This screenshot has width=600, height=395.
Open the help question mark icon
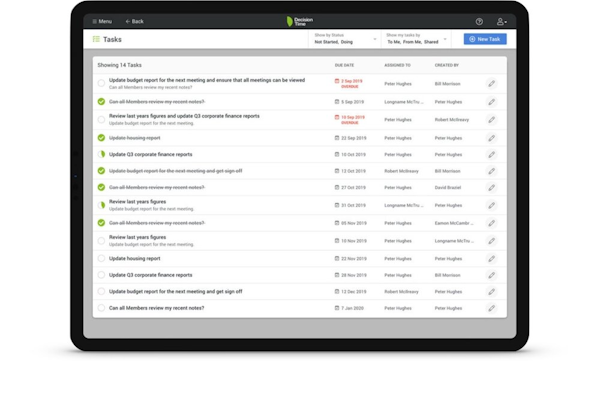[x=479, y=22]
